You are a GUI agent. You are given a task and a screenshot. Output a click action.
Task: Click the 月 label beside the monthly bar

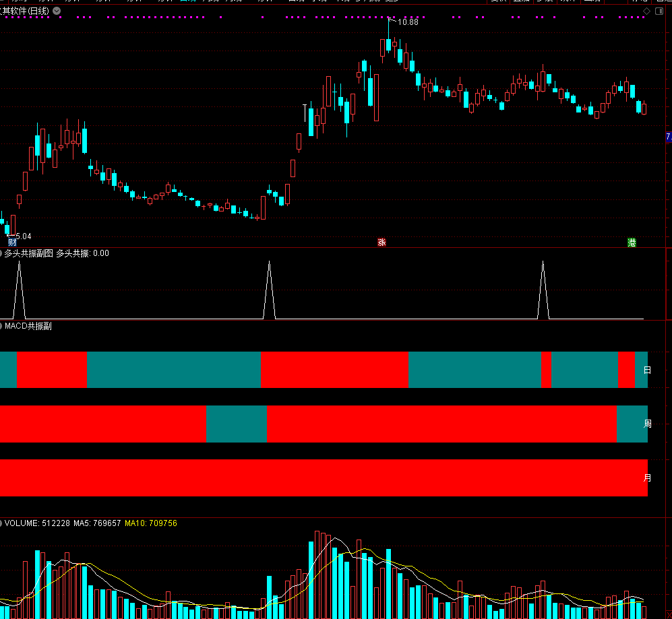click(x=648, y=478)
